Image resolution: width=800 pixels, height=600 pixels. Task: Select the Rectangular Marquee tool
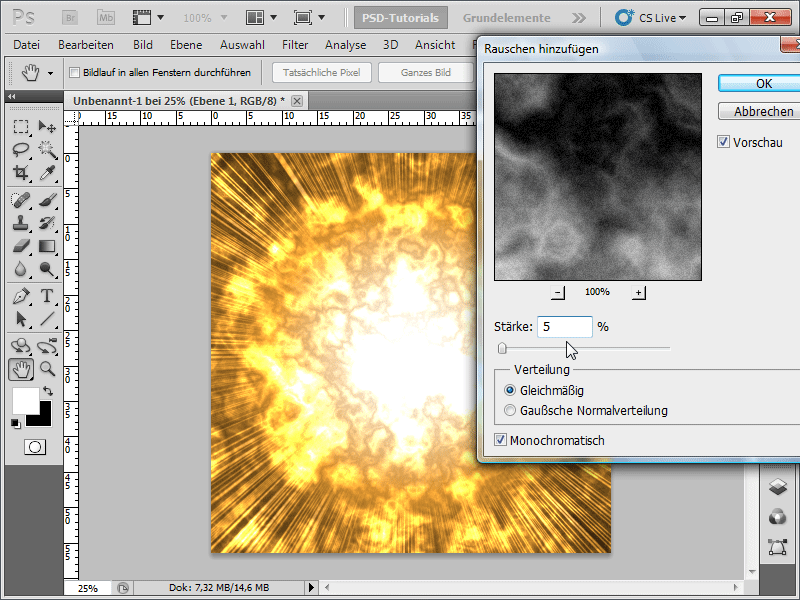tap(20, 126)
